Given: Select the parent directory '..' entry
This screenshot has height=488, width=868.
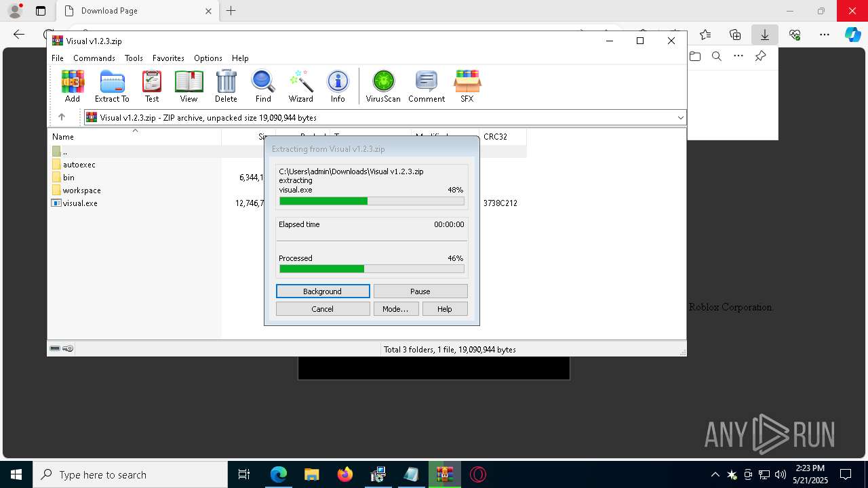Looking at the screenshot, I should 64,152.
